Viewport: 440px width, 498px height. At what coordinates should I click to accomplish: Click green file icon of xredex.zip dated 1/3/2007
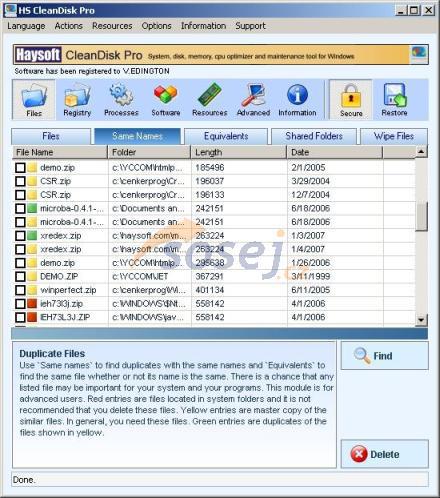click(x=32, y=236)
